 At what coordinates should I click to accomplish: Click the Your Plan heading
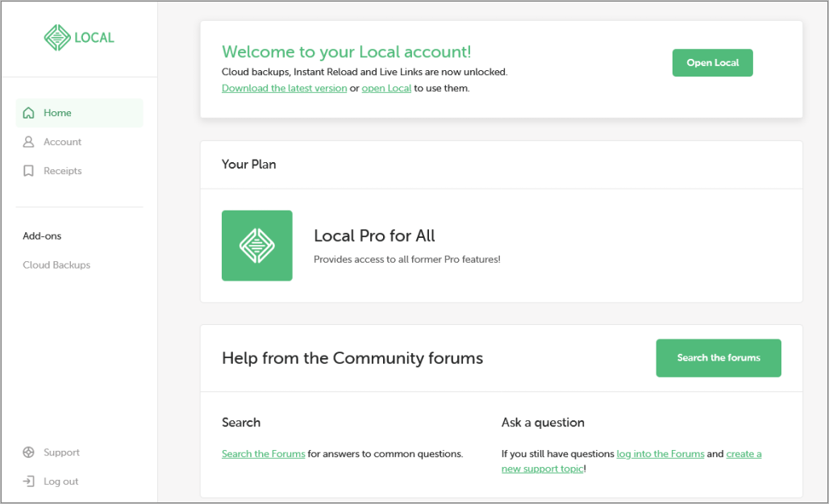coord(249,165)
